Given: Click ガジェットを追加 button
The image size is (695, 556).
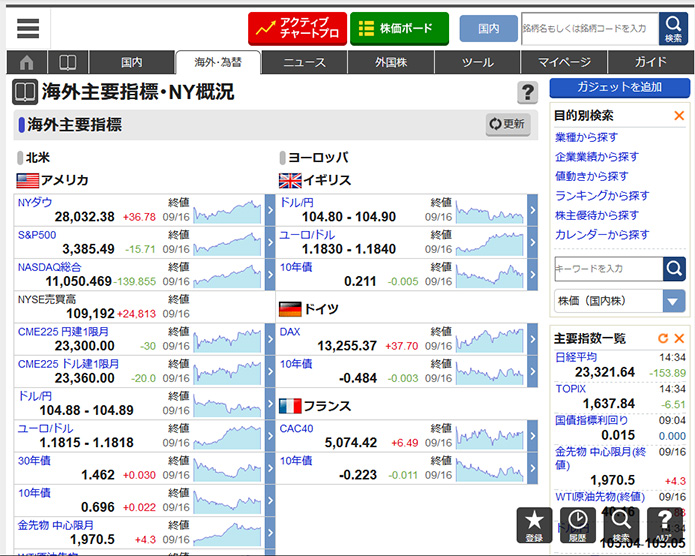Looking at the screenshot, I should coord(620,87).
